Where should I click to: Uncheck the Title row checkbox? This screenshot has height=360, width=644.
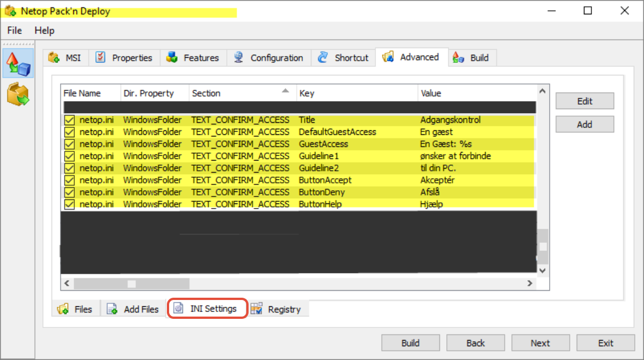pyautogui.click(x=69, y=120)
